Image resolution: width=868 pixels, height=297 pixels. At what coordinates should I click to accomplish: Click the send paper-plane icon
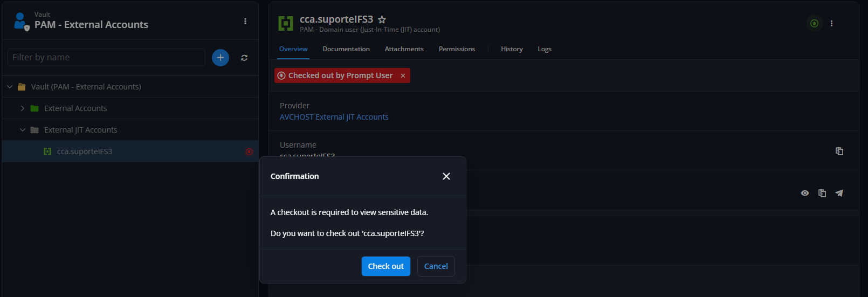(839, 193)
